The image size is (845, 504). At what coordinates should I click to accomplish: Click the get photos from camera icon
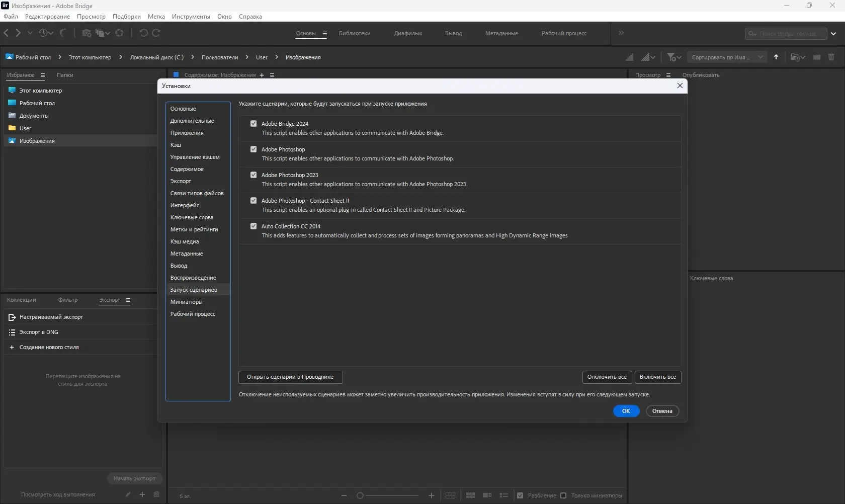coord(87,33)
